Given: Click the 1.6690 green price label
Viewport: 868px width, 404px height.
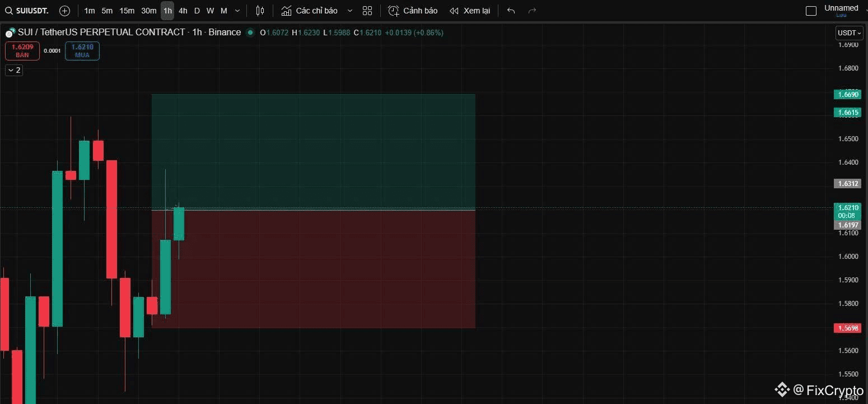Looking at the screenshot, I should (x=847, y=95).
